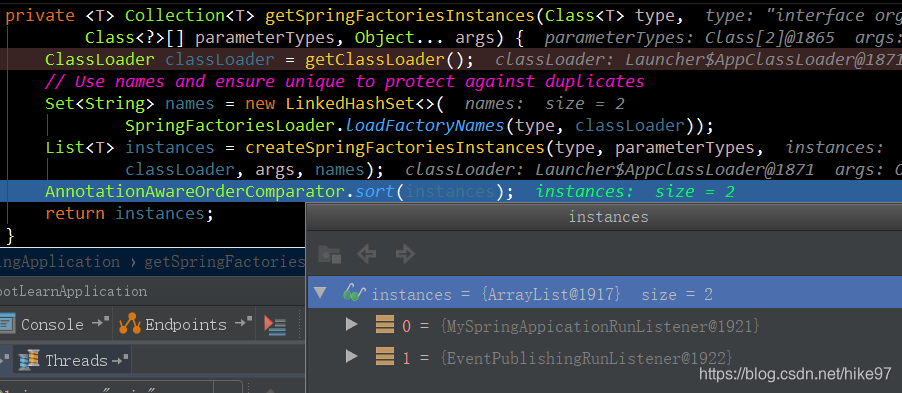Screen dimensions: 902x393
Task: Click the pin arrow beside Console tab
Action: pos(100,322)
